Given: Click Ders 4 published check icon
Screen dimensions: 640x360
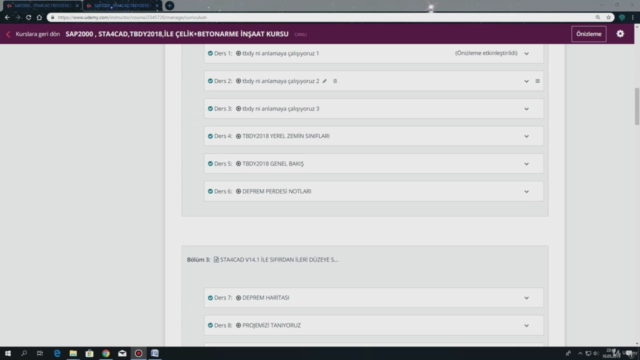Looking at the screenshot, I should pyautogui.click(x=210, y=136).
